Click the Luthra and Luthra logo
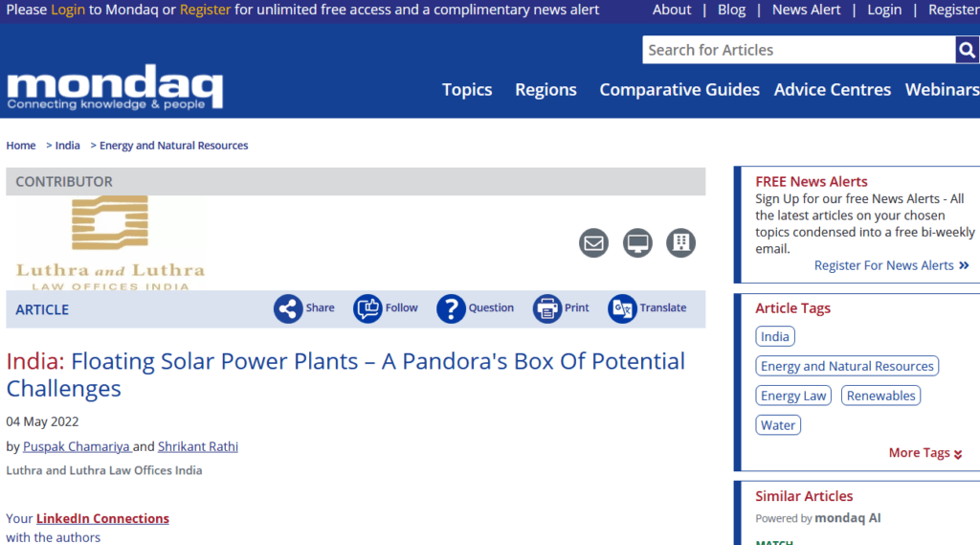 pyautogui.click(x=110, y=242)
